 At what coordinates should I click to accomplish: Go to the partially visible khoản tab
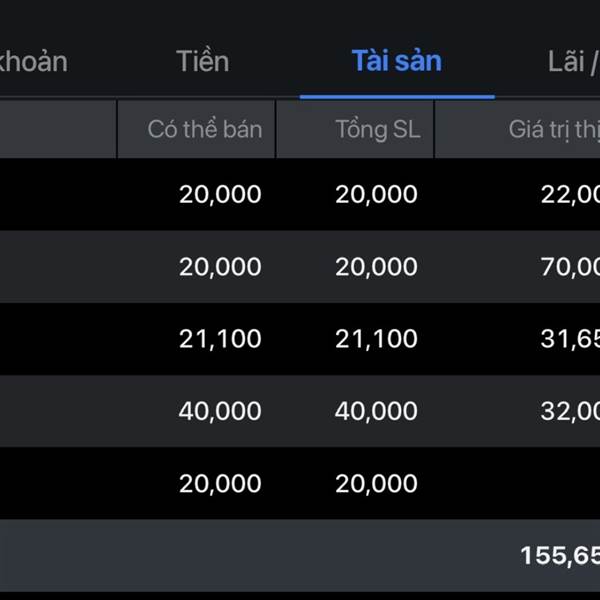pos(34,61)
